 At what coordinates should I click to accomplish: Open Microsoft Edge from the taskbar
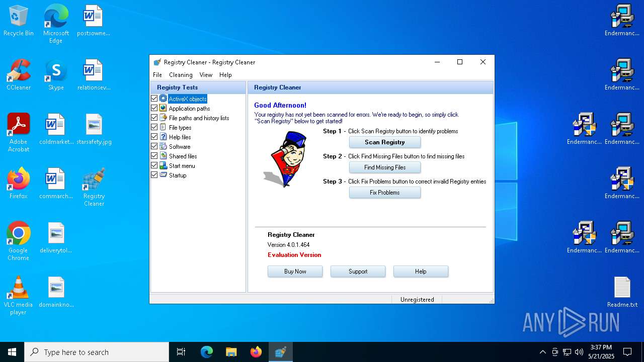pos(207,352)
